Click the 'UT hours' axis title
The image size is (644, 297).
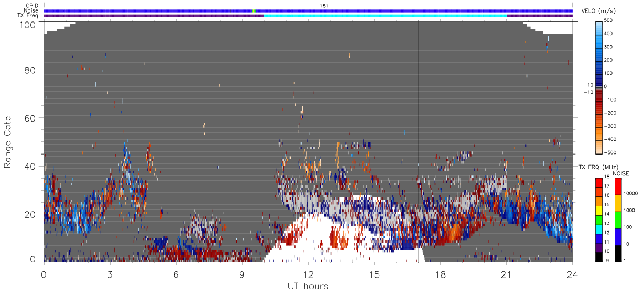tap(308, 286)
